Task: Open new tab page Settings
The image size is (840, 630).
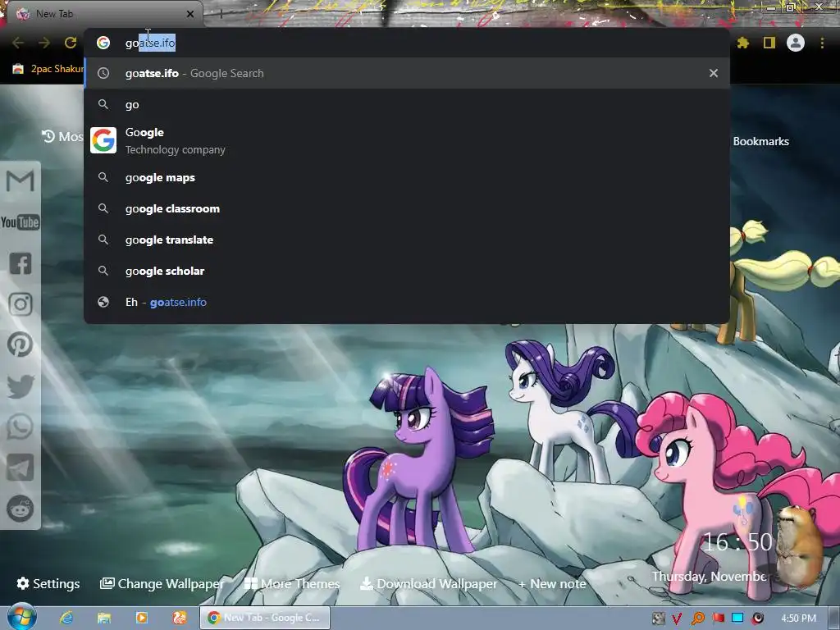Action: click(48, 583)
